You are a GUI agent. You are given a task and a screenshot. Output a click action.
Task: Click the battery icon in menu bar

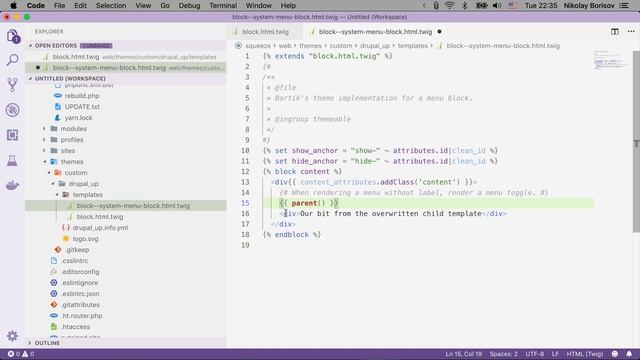coord(482,5)
